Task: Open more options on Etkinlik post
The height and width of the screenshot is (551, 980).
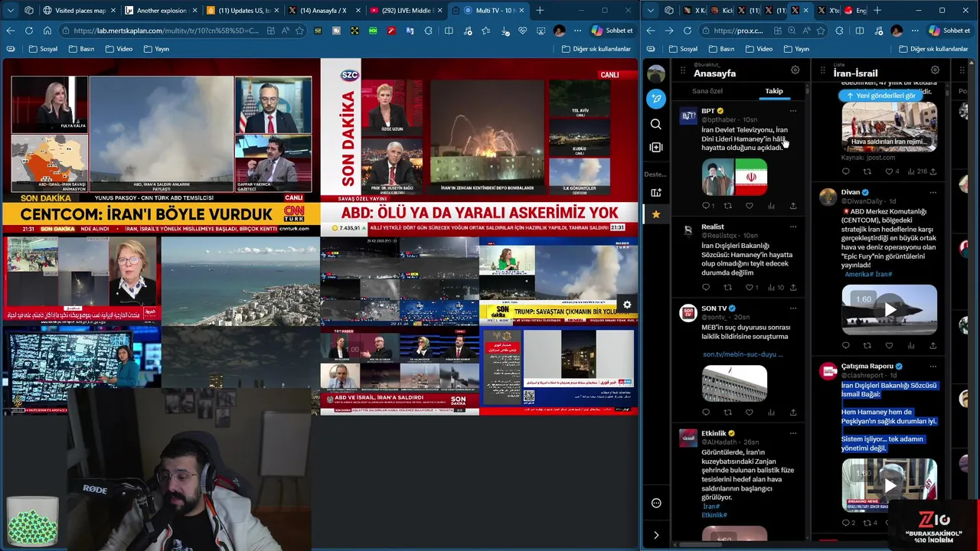Action: click(793, 433)
